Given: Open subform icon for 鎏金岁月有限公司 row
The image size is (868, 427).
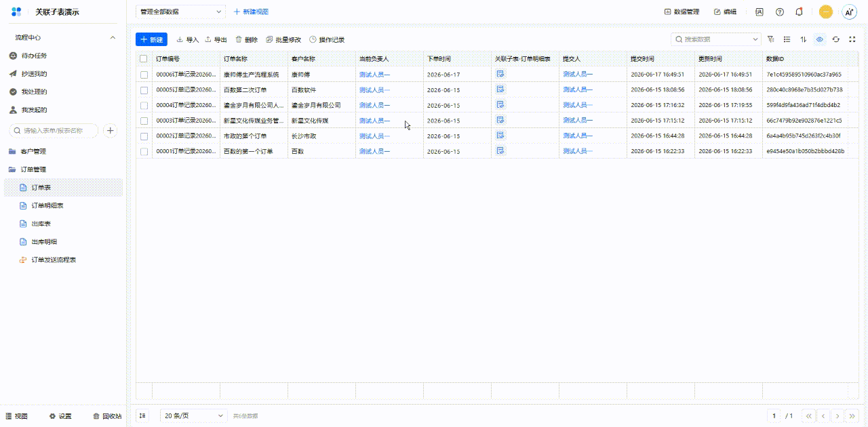Looking at the screenshot, I should click(x=500, y=105).
